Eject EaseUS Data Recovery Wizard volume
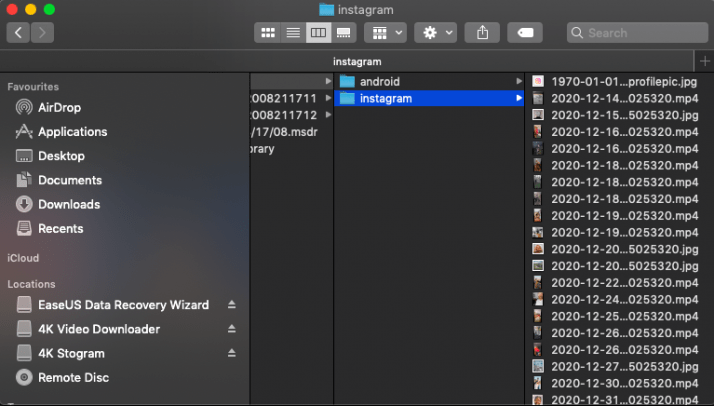The width and height of the screenshot is (714, 406). coord(232,305)
